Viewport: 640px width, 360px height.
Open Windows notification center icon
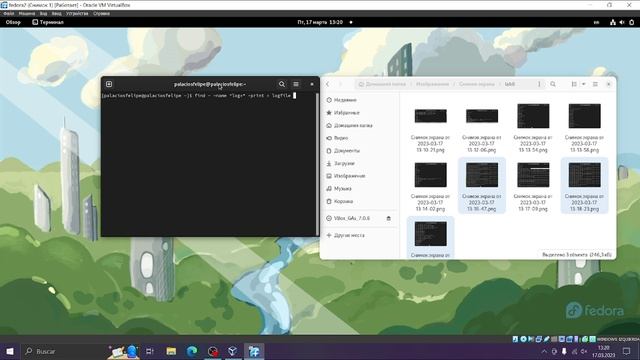[627, 351]
